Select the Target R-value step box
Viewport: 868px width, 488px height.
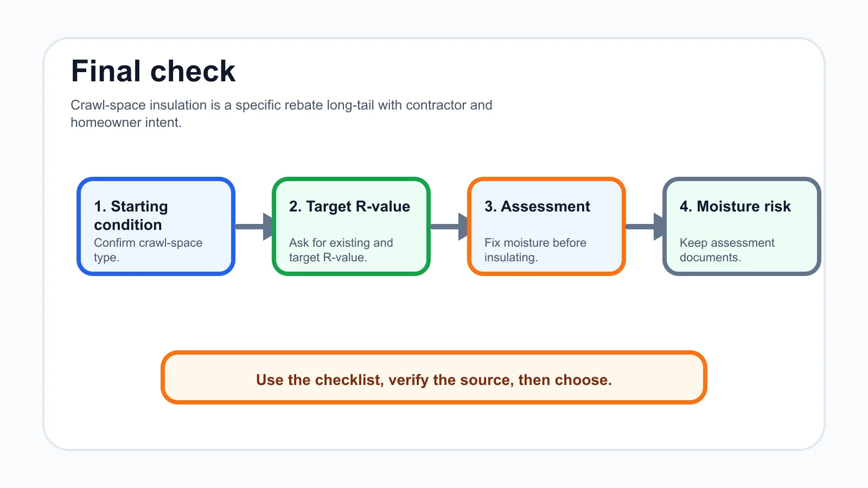351,226
